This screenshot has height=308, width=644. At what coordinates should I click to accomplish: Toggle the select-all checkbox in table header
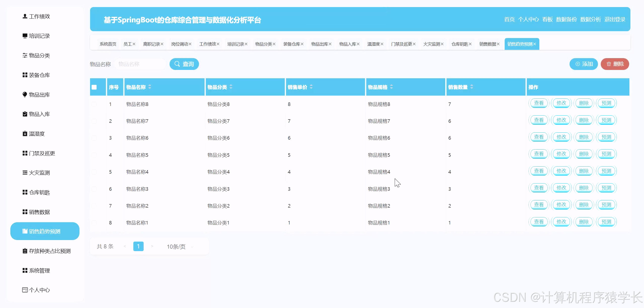(94, 87)
